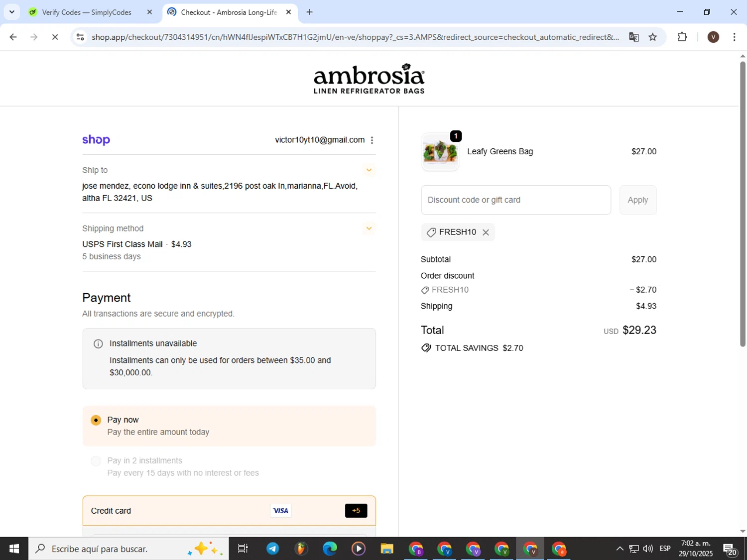747x560 pixels.
Task: Open the Windows Start menu
Action: [x=14, y=549]
